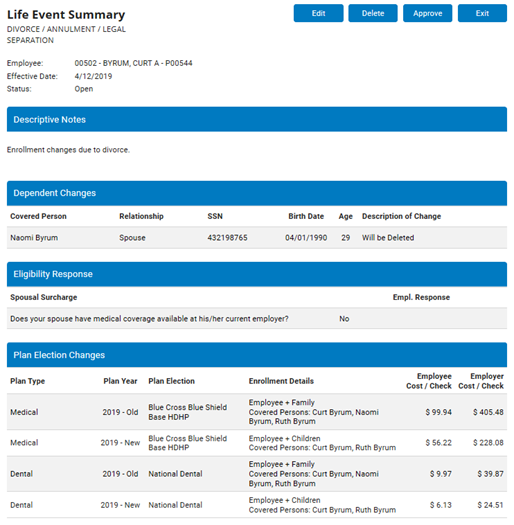This screenshot has width=514, height=525.
Task: Select the Medical 2019 - Old plan row
Action: tap(257, 412)
